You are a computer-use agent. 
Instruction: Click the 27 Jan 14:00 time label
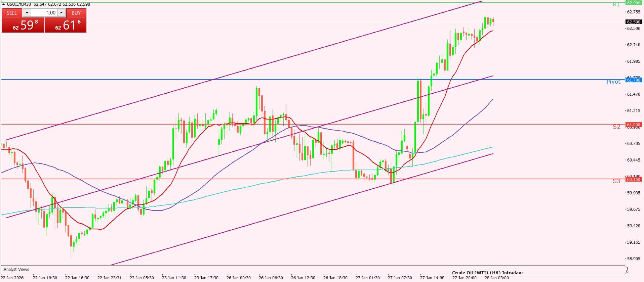tap(432, 278)
